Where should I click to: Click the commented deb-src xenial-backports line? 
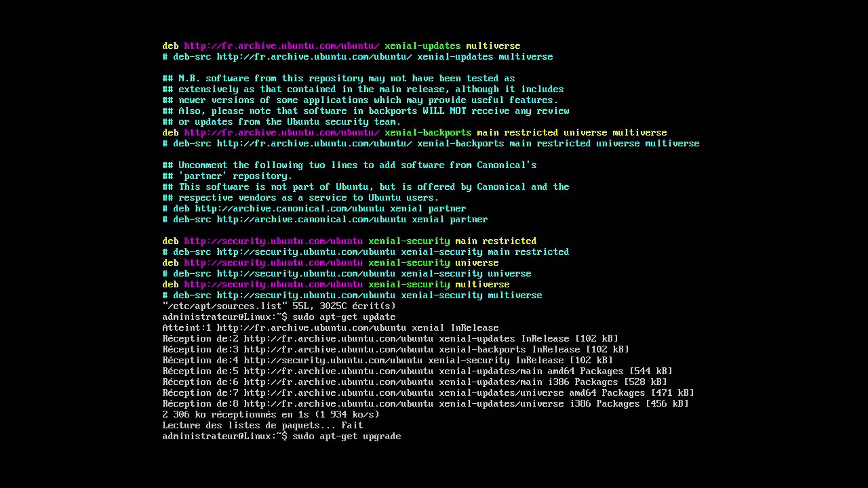[431, 144]
